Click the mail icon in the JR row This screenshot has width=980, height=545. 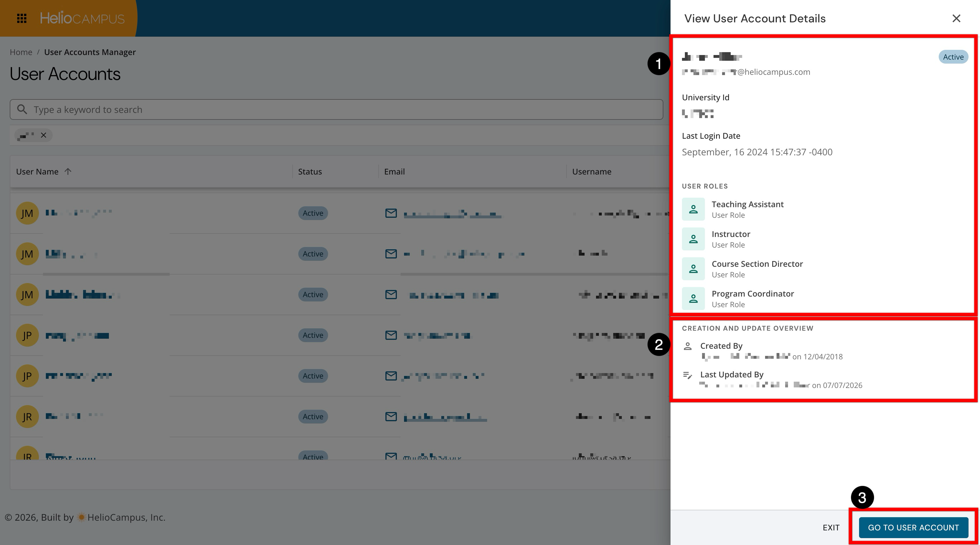(x=391, y=416)
